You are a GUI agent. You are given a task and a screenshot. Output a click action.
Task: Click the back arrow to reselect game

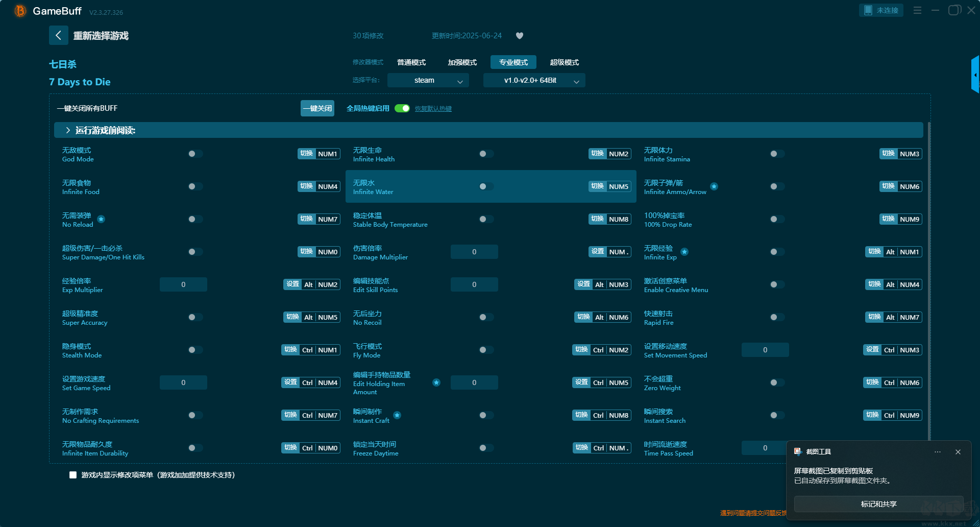[58, 35]
